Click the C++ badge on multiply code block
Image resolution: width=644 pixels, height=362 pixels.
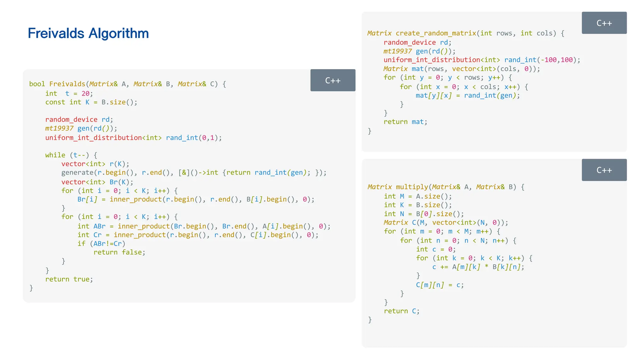pos(604,170)
